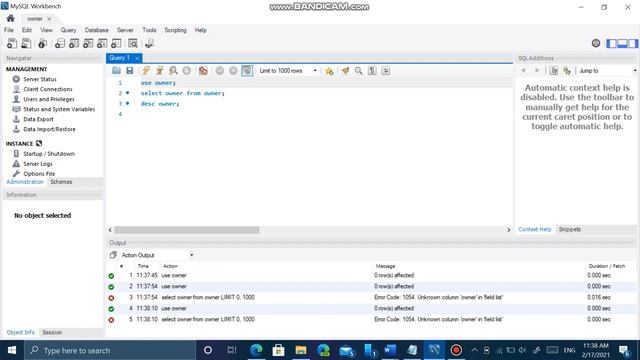Open the File menu
The width and height of the screenshot is (640, 360).
pos(9,30)
